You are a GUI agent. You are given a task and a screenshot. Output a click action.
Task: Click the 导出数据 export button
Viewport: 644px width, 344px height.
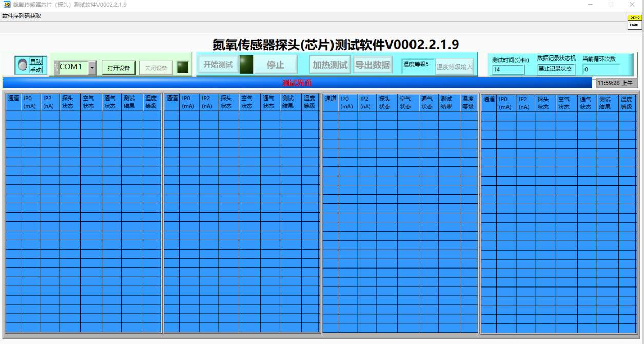(373, 65)
